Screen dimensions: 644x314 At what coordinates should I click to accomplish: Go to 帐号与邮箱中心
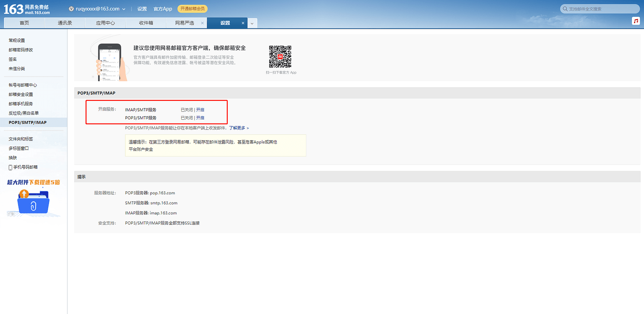23,85
